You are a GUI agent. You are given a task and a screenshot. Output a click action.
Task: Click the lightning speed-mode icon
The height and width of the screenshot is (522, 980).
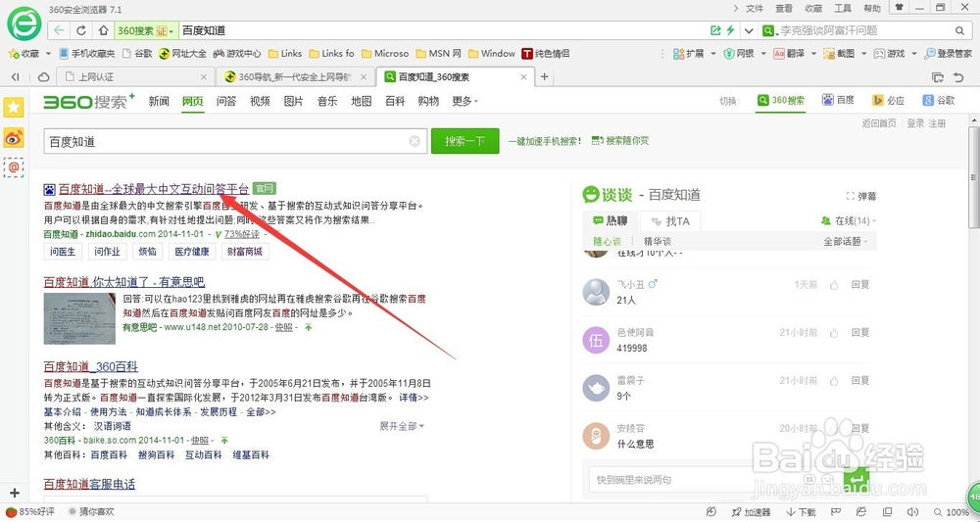click(730, 30)
